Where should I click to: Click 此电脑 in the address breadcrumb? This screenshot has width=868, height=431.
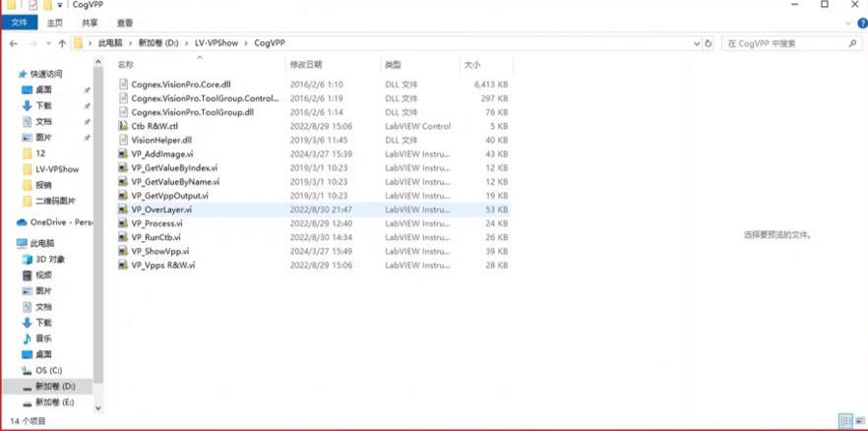point(110,43)
